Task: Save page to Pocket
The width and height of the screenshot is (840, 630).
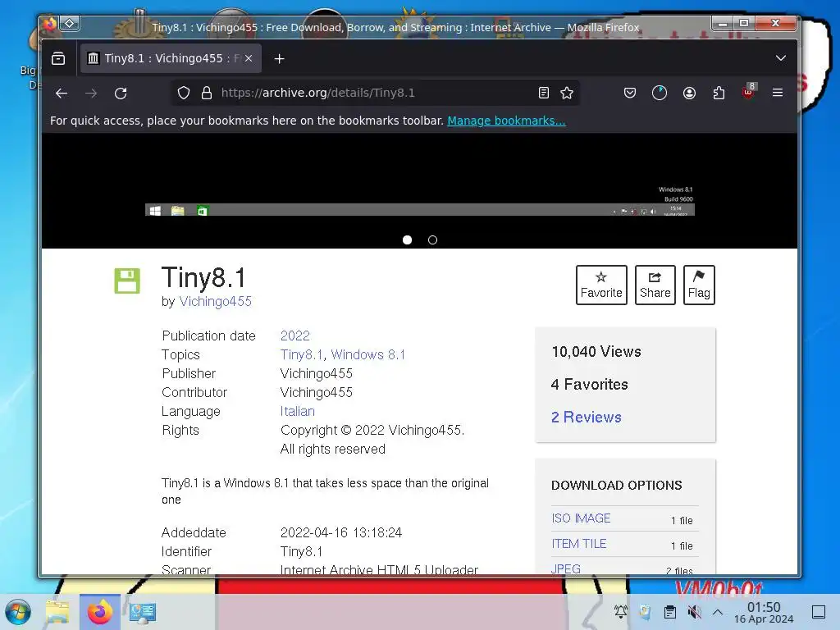Action: [x=630, y=94]
